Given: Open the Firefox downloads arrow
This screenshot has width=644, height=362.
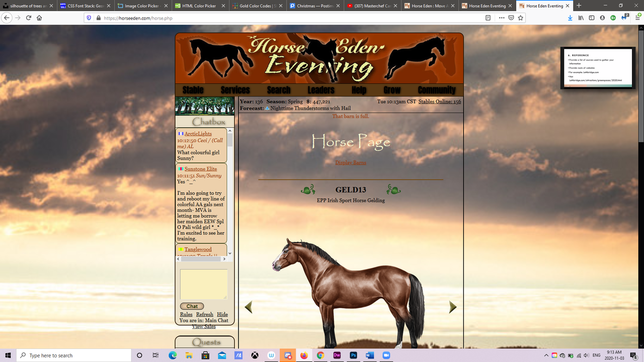Looking at the screenshot, I should tap(570, 18).
